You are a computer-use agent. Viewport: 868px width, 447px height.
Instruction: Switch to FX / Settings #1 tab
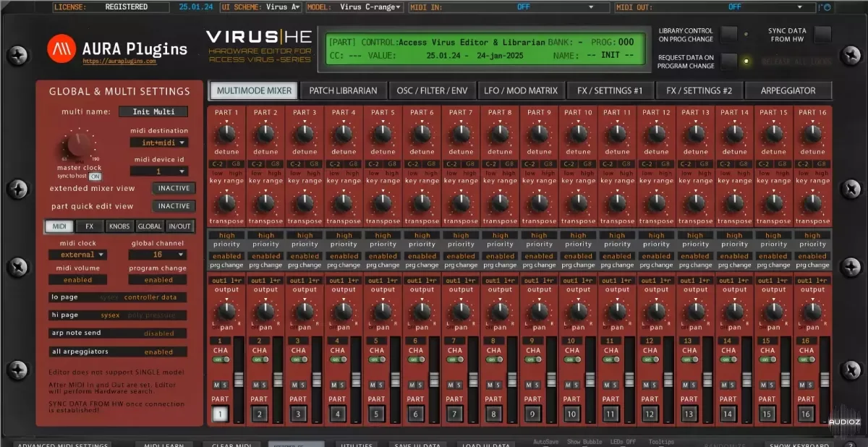coord(610,90)
